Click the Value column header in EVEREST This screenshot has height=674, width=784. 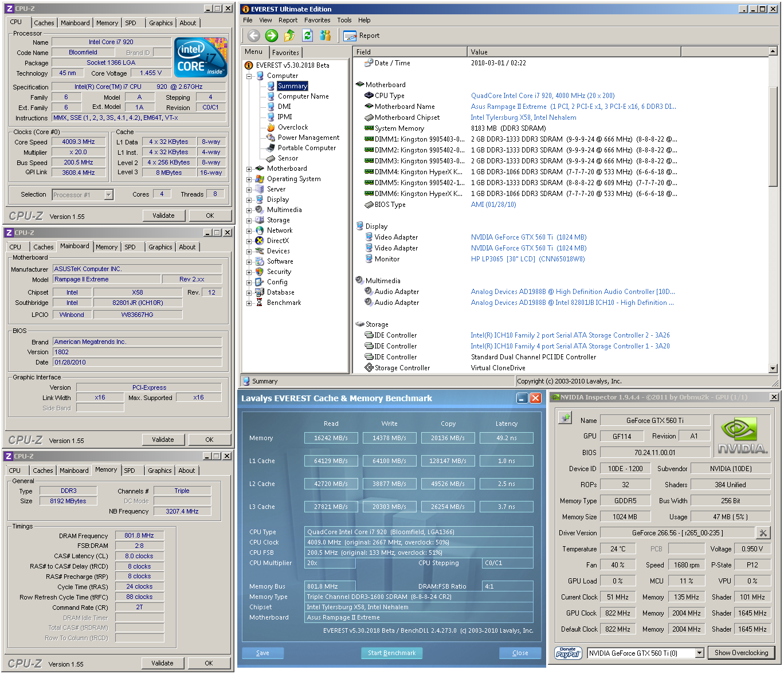pos(574,52)
